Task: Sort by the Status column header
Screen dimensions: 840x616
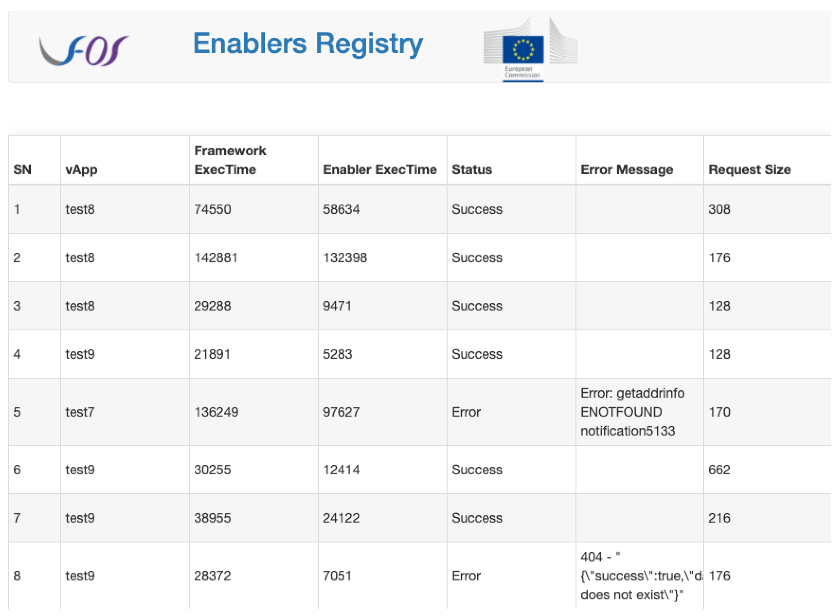Action: coord(472,170)
